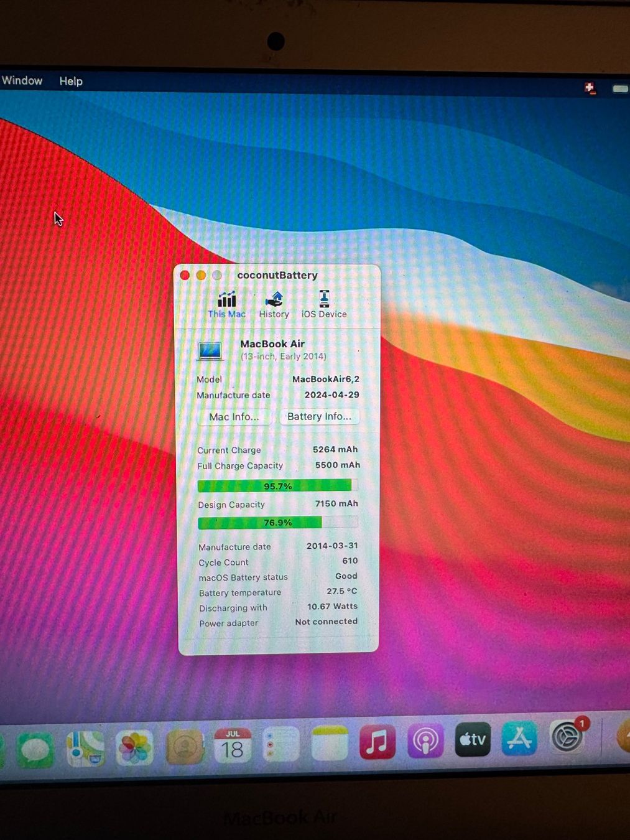Screen dimensions: 630x840
Task: Open Calendar showing JUL 18
Action: pyautogui.click(x=233, y=745)
